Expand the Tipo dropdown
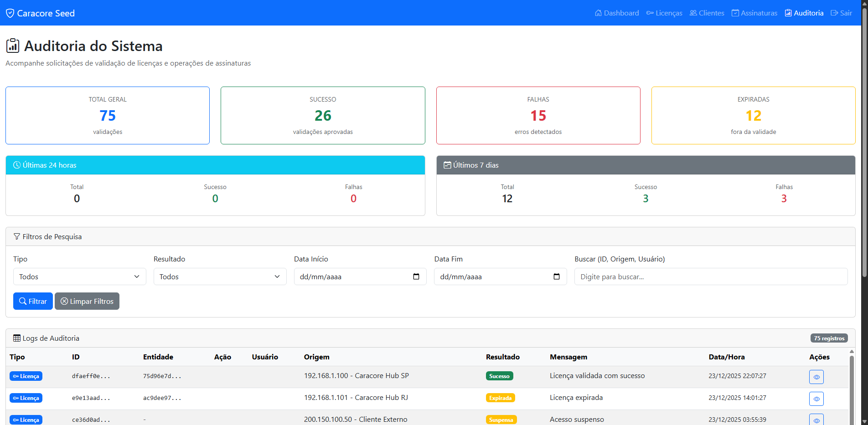 [x=79, y=277]
